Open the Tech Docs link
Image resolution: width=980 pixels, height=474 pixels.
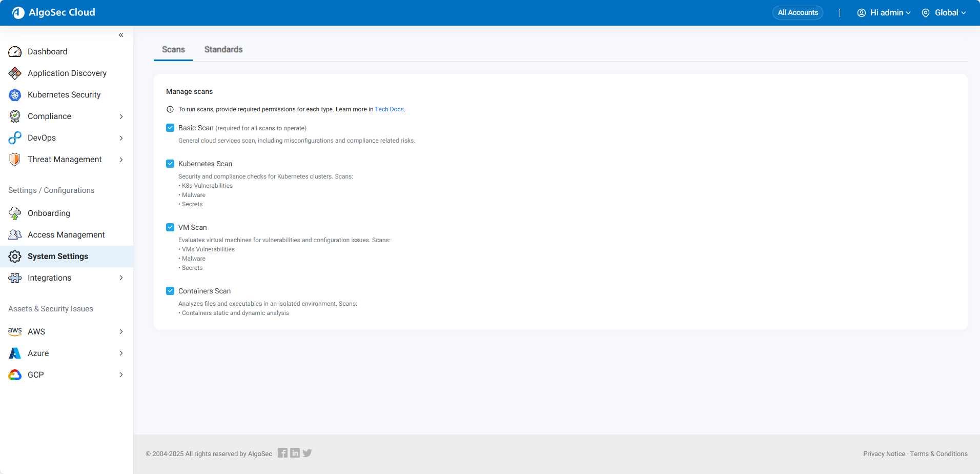[x=389, y=109]
